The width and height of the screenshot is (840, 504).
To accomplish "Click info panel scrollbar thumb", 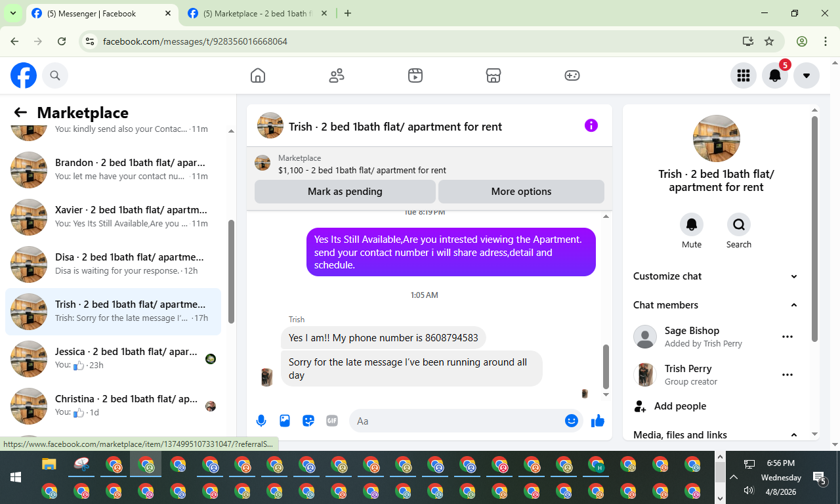I will point(815,229).
